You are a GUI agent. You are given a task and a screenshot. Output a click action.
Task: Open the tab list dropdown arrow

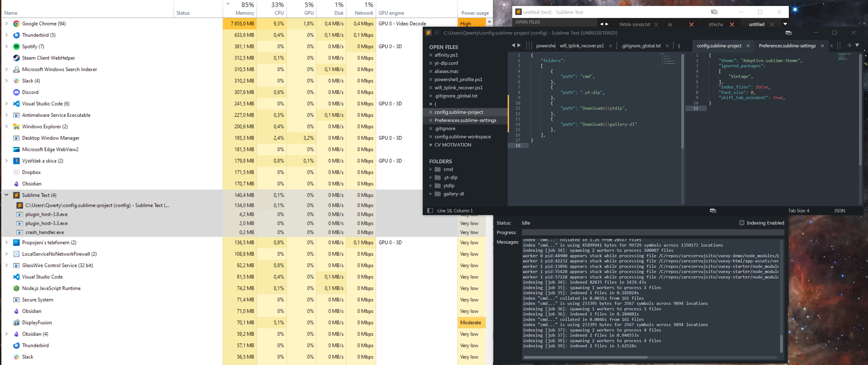[x=857, y=45]
